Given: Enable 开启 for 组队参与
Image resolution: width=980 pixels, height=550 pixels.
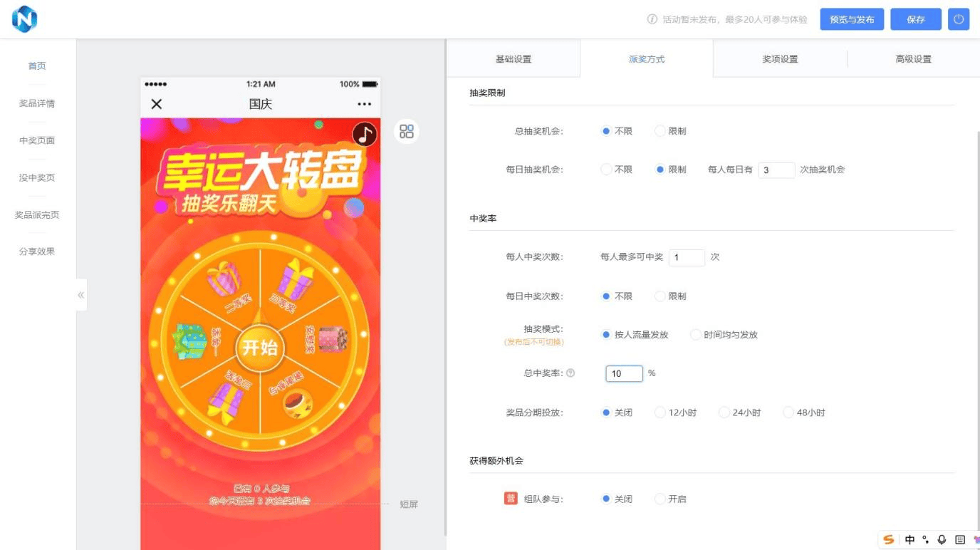Looking at the screenshot, I should [660, 499].
